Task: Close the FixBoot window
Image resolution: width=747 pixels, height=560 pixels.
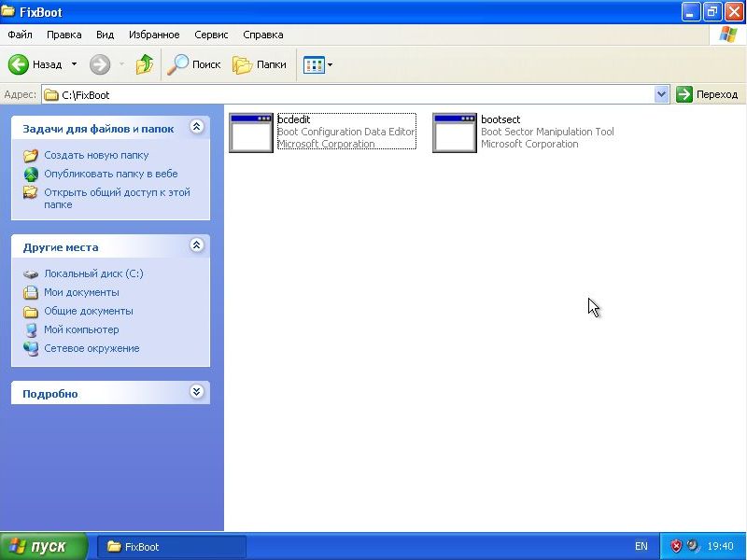Action: (734, 12)
